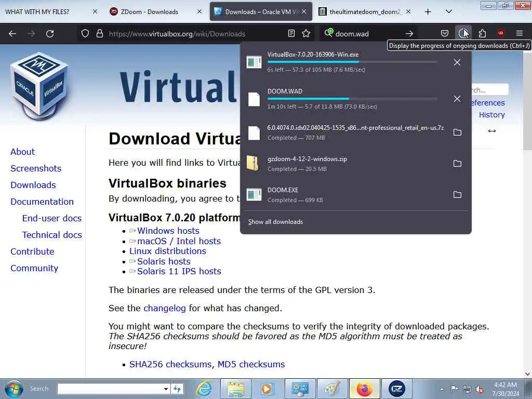Launch Internet Explorer from the taskbar
Image resolution: width=532 pixels, height=399 pixels.
point(204,389)
